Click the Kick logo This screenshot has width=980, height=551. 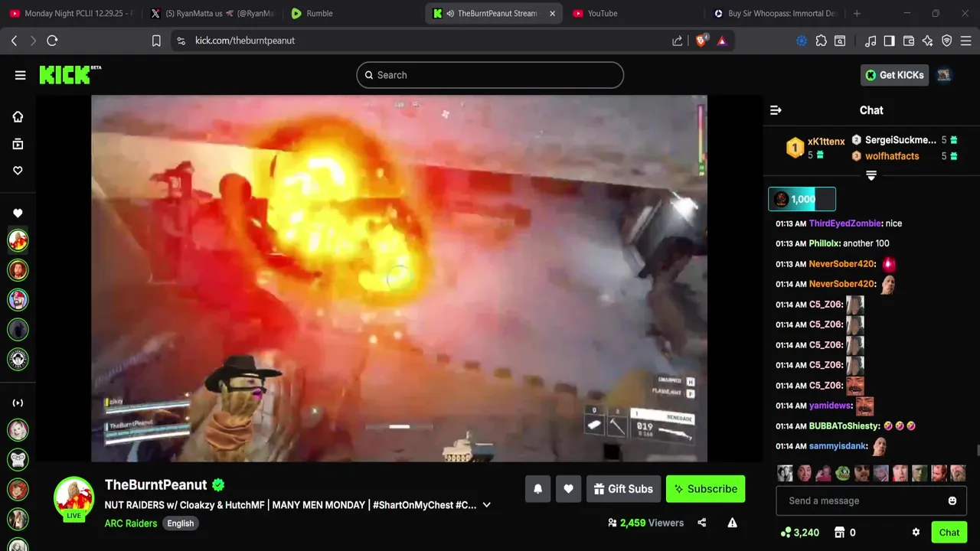point(70,74)
